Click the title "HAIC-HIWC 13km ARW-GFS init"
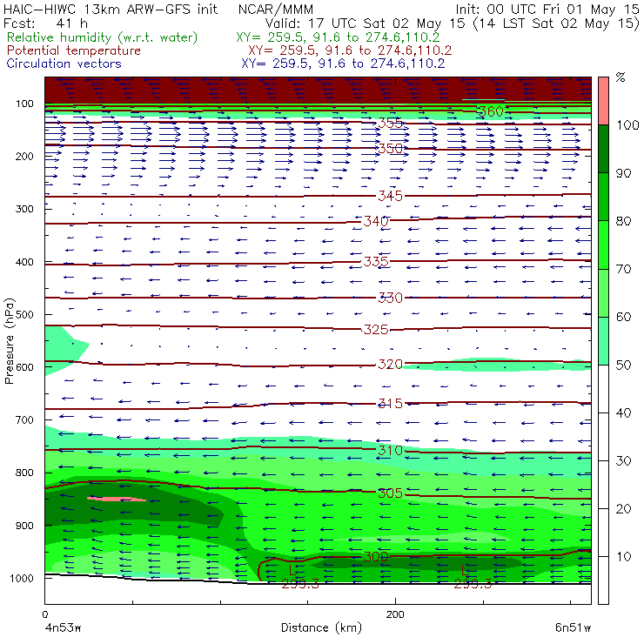The width and height of the screenshot is (644, 644). coord(111,9)
